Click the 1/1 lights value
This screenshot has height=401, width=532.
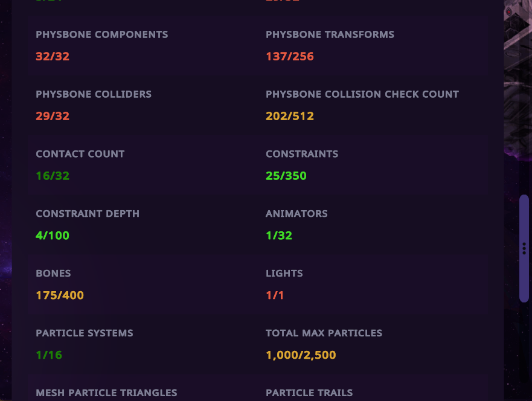tap(275, 295)
